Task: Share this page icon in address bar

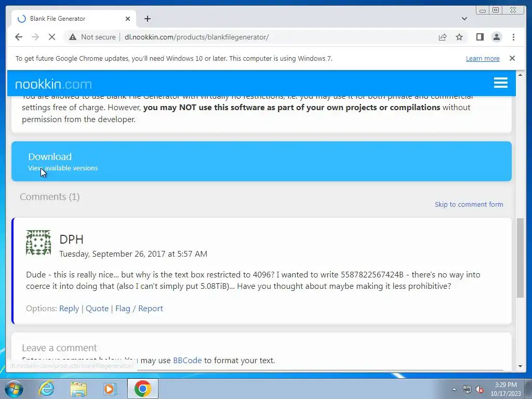Action: click(443, 37)
